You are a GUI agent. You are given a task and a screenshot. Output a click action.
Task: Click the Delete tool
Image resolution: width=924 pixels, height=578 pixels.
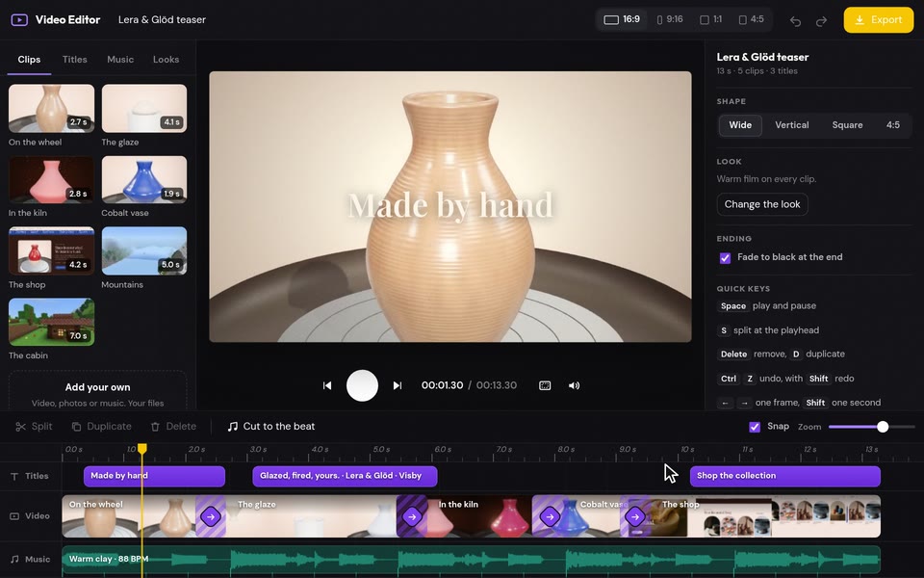point(173,427)
